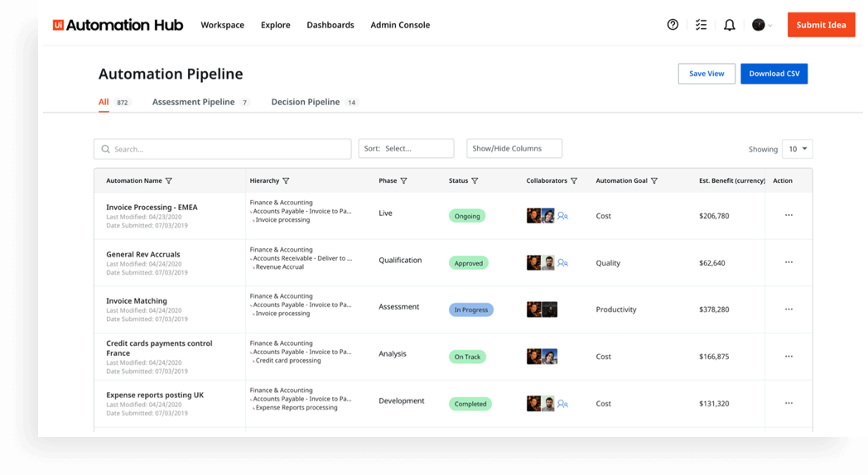Open Credit cards payments control France
Screen dimensions: 868x475
click(x=159, y=348)
